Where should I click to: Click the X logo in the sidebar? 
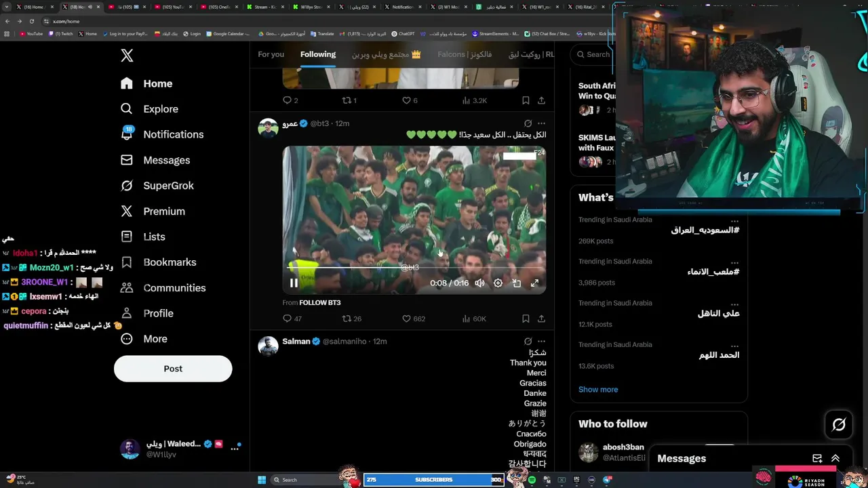point(127,56)
